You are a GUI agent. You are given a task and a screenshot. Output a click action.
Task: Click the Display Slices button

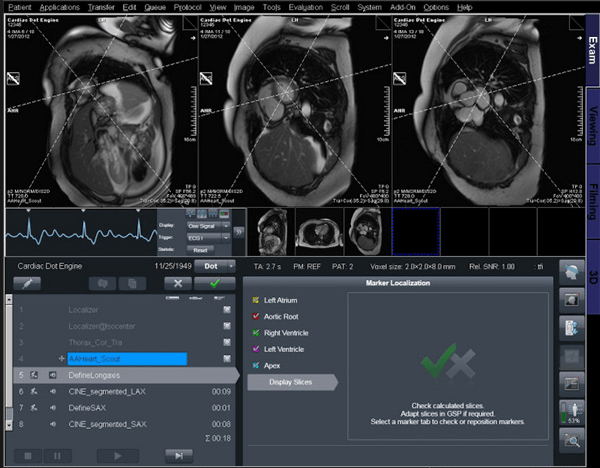(x=290, y=381)
